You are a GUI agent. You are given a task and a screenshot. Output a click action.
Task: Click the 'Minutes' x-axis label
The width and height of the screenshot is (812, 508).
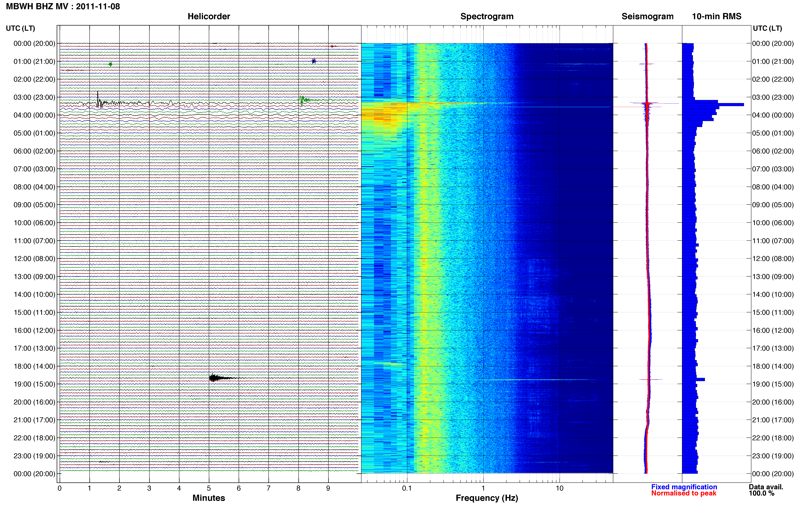[x=208, y=498]
